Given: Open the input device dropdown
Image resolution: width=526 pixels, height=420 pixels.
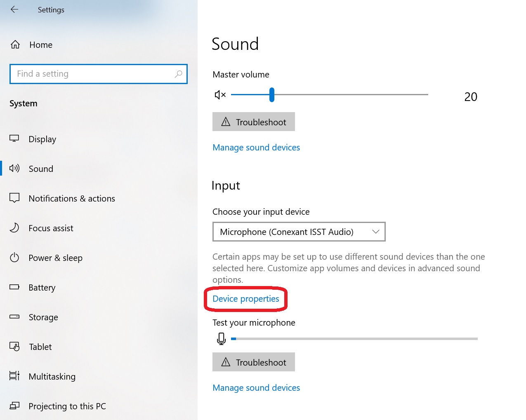Looking at the screenshot, I should click(x=375, y=232).
